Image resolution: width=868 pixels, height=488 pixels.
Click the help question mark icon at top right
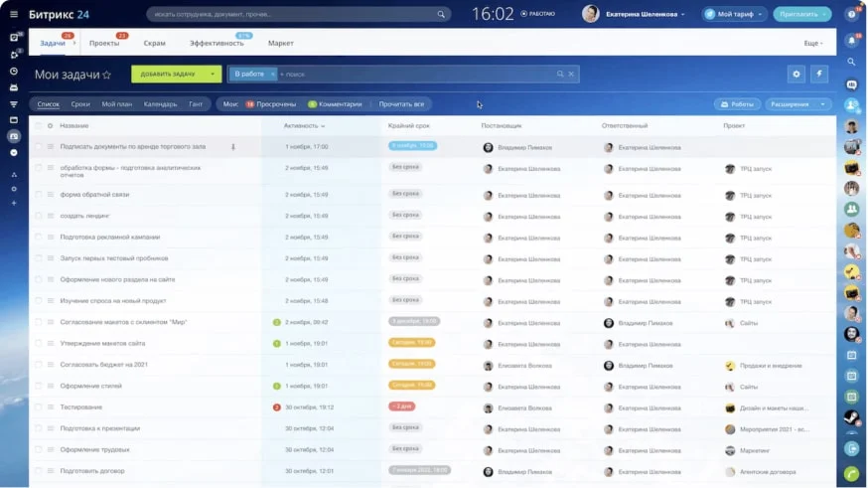(x=851, y=14)
